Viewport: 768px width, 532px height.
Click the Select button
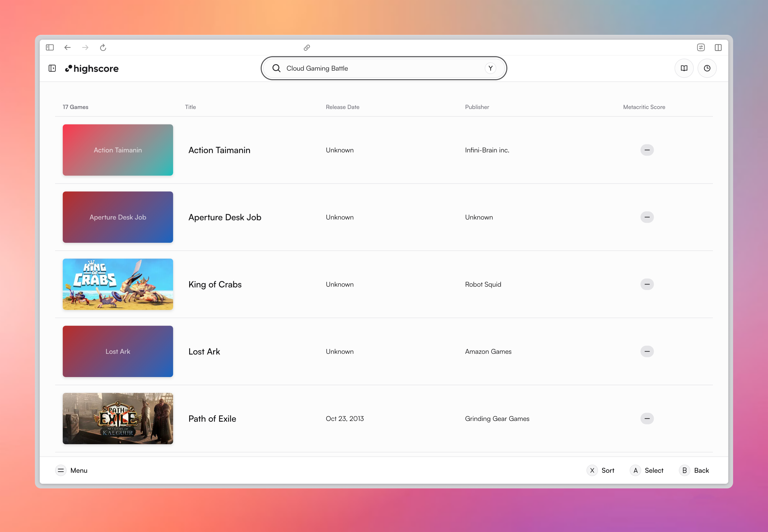coord(647,470)
